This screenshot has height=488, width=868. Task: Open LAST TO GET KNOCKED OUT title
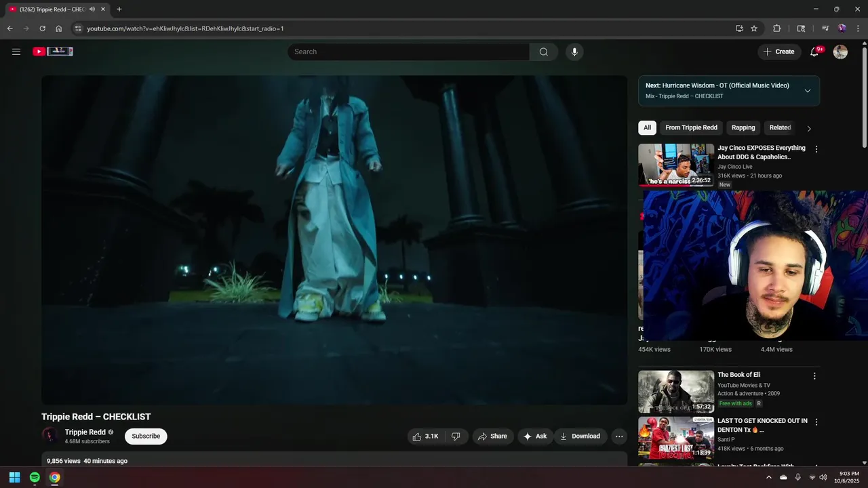tap(762, 425)
